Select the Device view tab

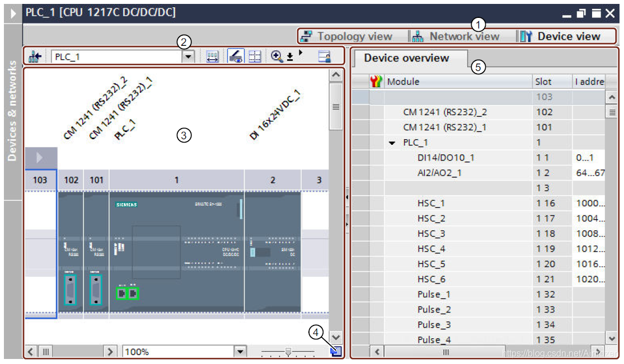tap(560, 36)
